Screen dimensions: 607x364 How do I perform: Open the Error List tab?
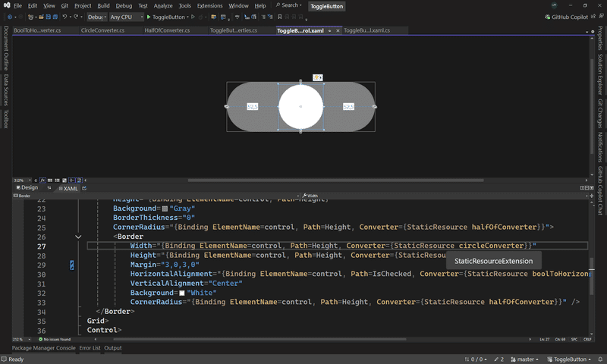pos(90,348)
